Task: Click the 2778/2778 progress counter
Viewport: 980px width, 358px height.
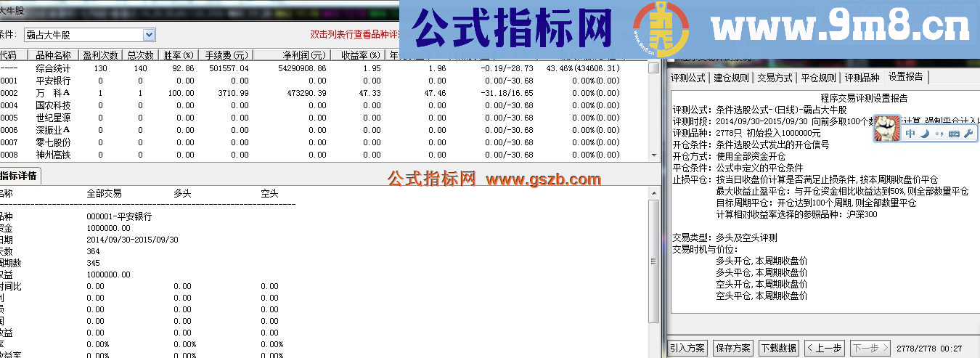Action: 917,349
